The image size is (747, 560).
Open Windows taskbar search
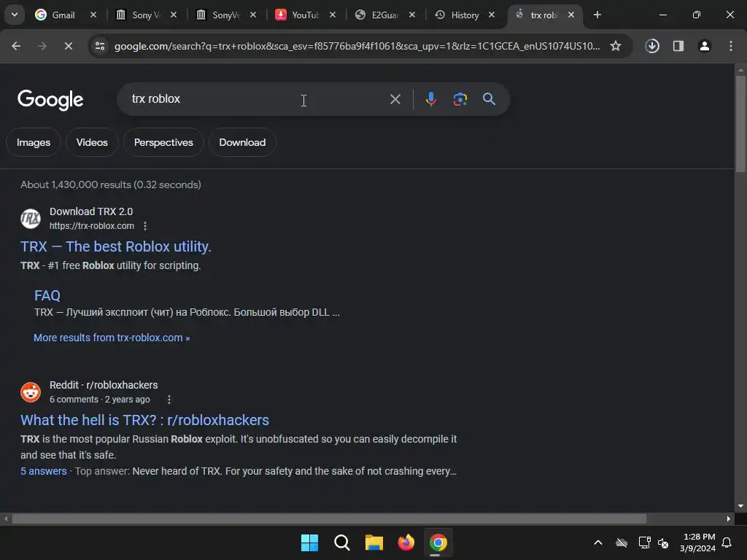(341, 542)
